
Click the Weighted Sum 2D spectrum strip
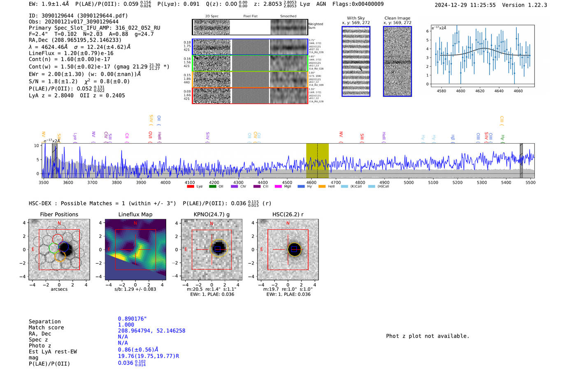click(x=250, y=27)
